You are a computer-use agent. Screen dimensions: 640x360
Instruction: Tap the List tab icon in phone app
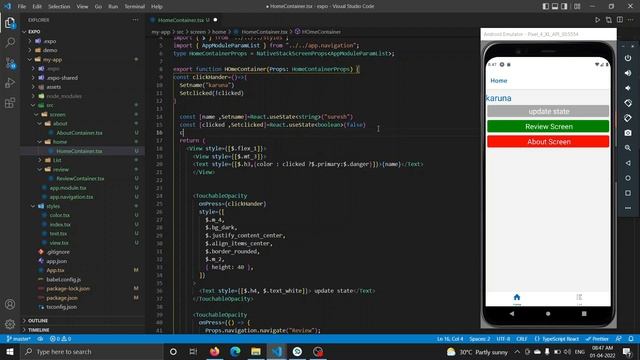click(579, 298)
